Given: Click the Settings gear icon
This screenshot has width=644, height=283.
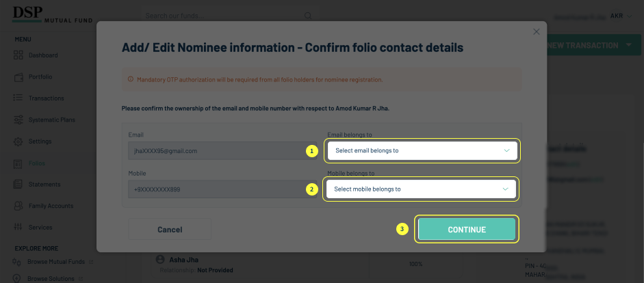Looking at the screenshot, I should tap(18, 141).
